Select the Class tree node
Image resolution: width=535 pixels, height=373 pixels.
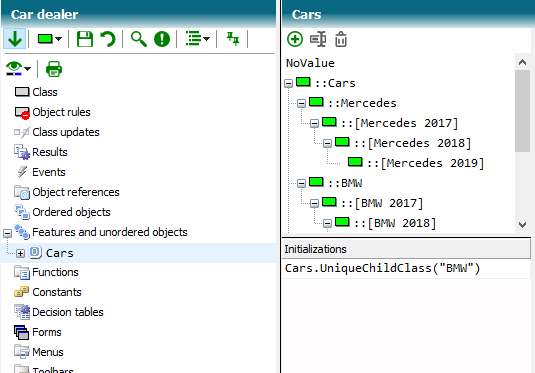45,92
